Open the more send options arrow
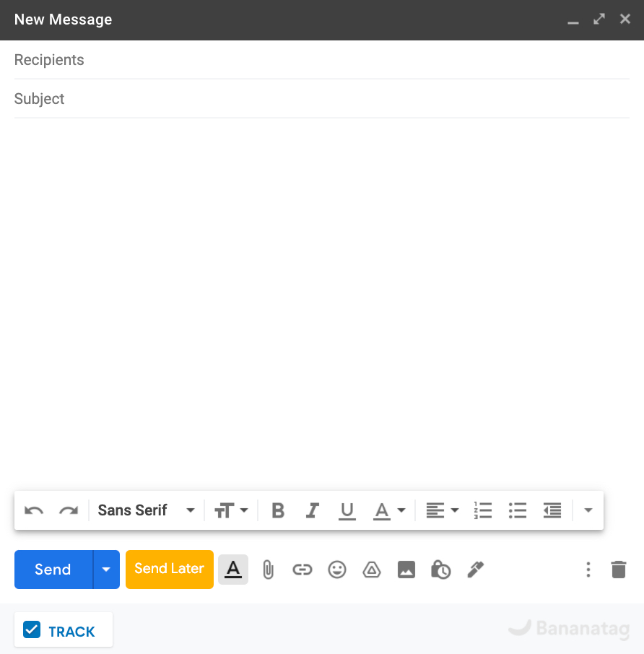The width and height of the screenshot is (644, 654). point(106,570)
